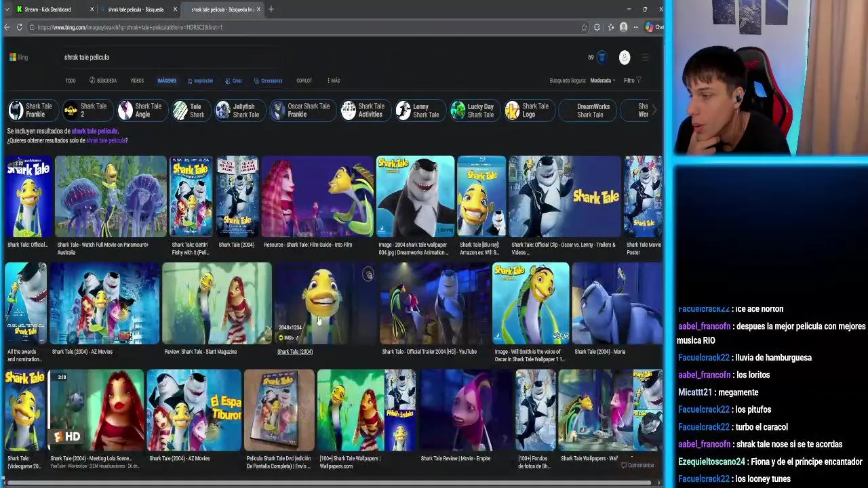Switch to the TODO search tab

pyautogui.click(x=71, y=81)
